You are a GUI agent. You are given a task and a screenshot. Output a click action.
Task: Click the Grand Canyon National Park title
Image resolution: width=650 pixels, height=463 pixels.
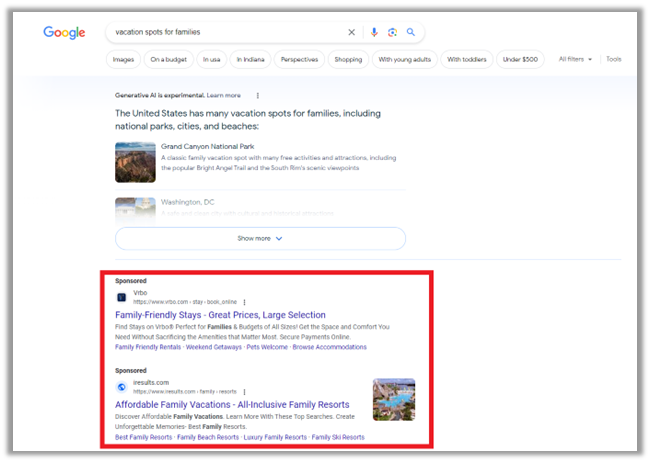coord(208,146)
